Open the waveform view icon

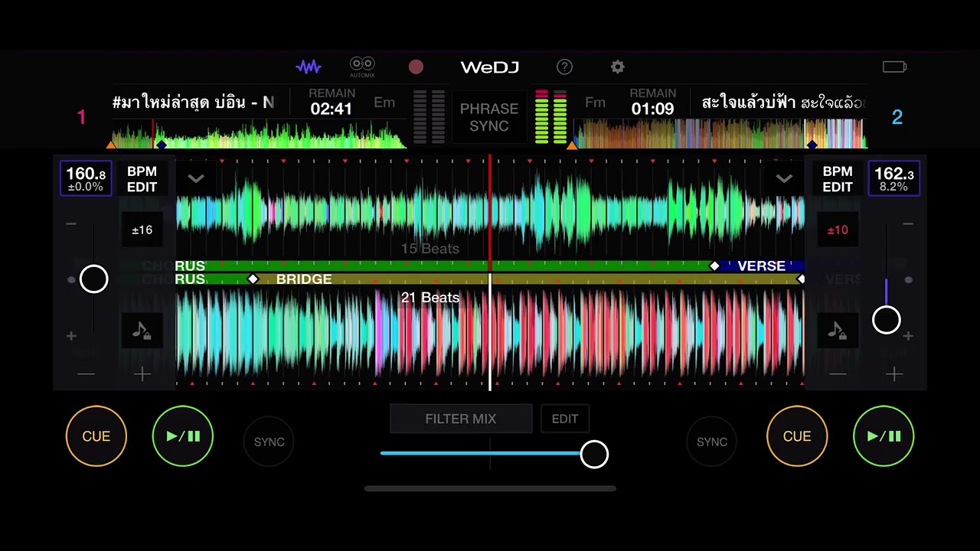[x=309, y=67]
